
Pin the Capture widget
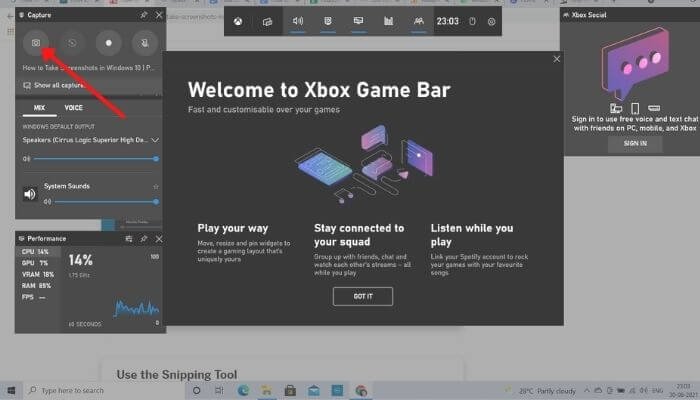144,15
